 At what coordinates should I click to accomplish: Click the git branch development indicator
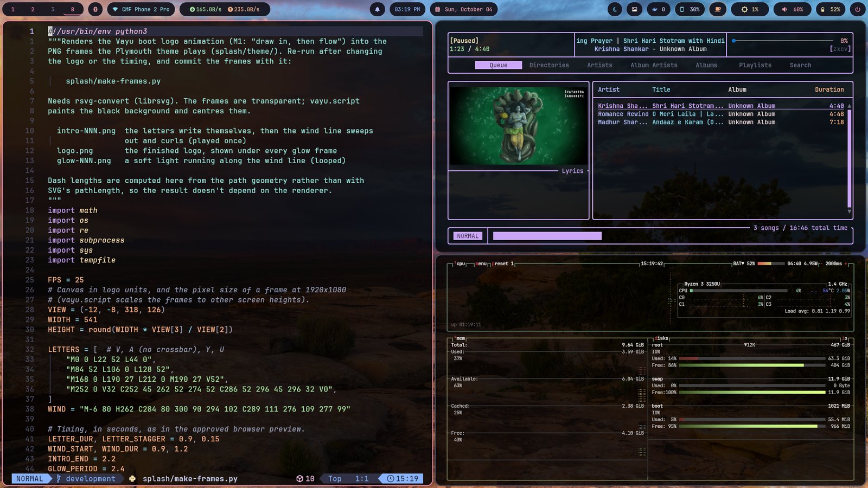pos(86,479)
